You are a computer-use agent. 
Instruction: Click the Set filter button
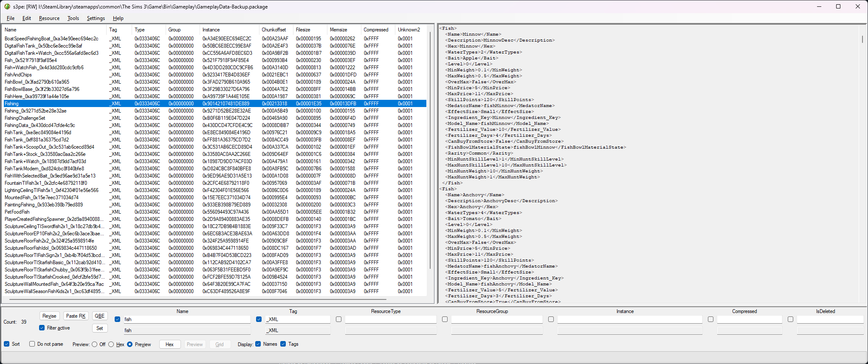[100, 328]
